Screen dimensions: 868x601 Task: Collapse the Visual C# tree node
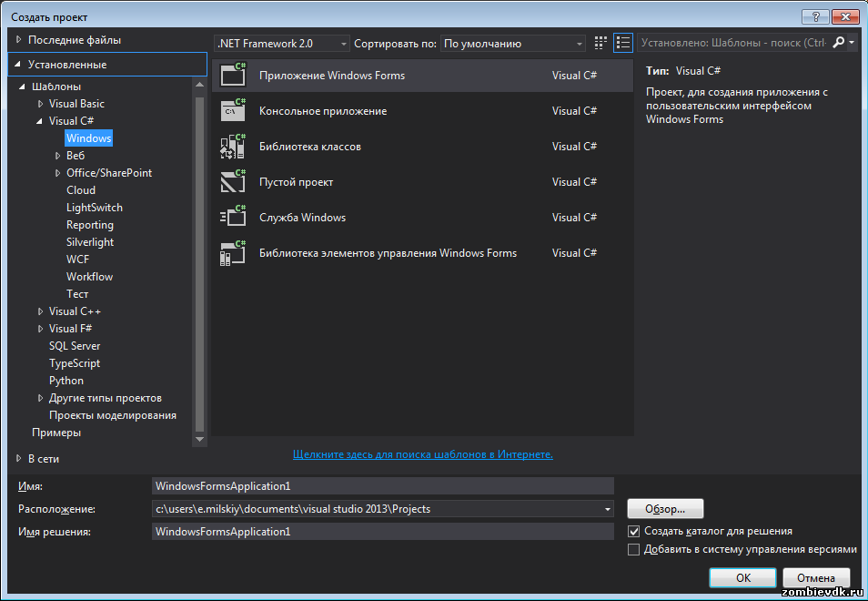pyautogui.click(x=39, y=121)
